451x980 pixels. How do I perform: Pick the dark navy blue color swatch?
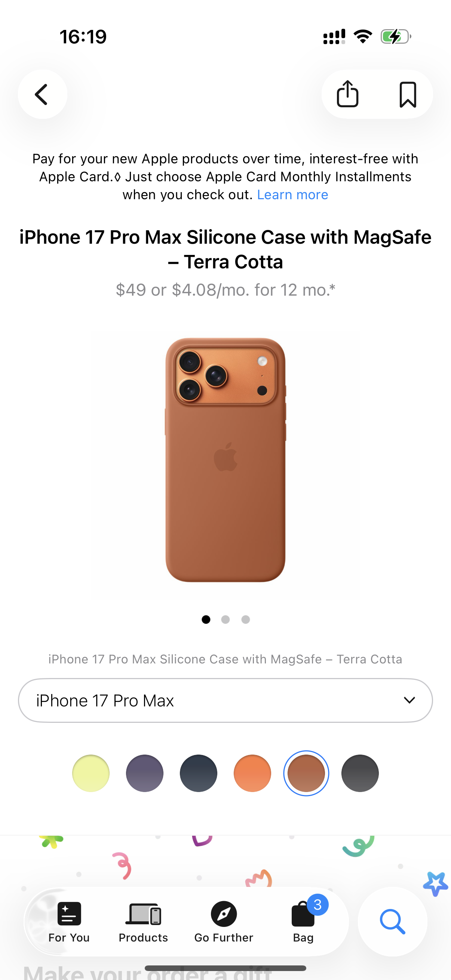click(x=198, y=773)
